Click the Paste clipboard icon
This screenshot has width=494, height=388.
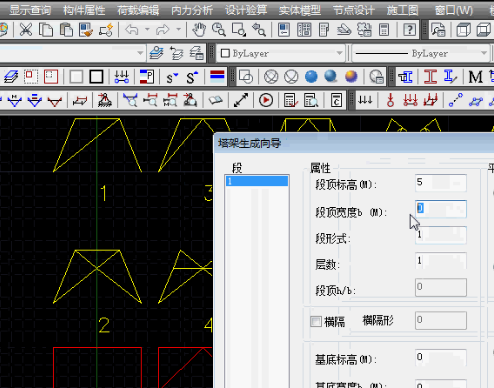point(66,30)
